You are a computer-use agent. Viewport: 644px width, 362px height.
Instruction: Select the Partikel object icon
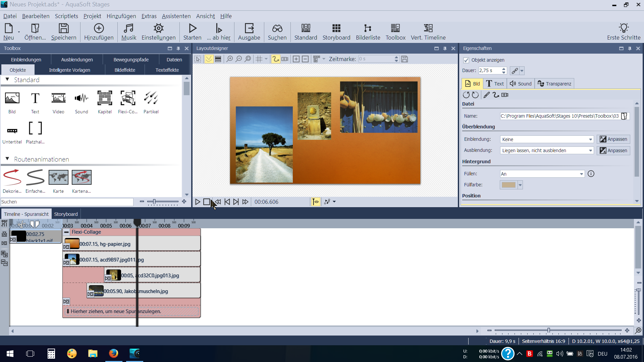[x=151, y=98]
